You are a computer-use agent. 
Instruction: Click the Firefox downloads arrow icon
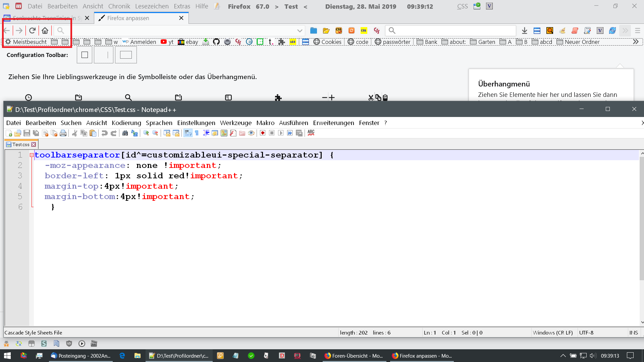coord(524,31)
